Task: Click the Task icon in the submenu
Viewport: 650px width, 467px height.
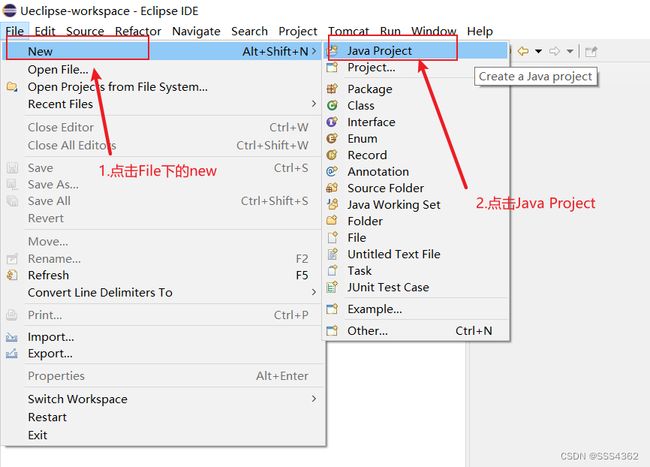Action: [332, 271]
